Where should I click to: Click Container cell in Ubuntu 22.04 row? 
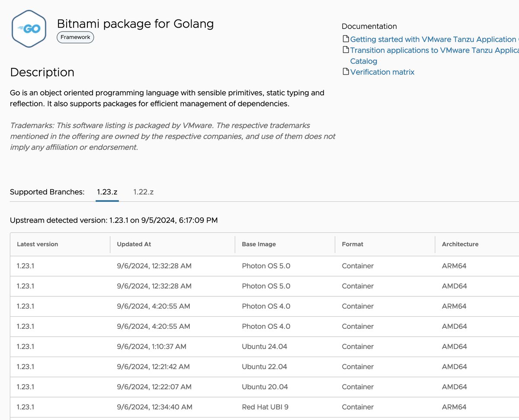point(358,367)
